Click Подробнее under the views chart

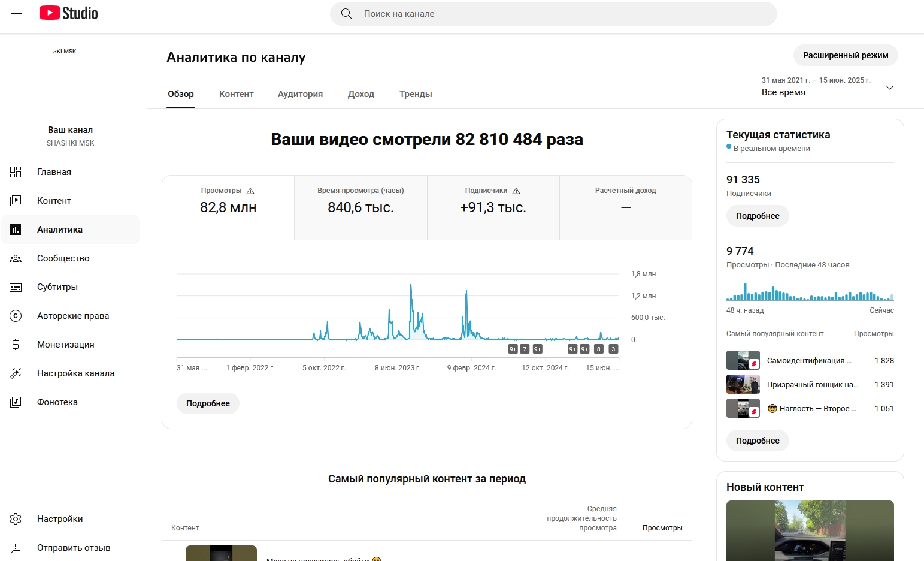(208, 403)
